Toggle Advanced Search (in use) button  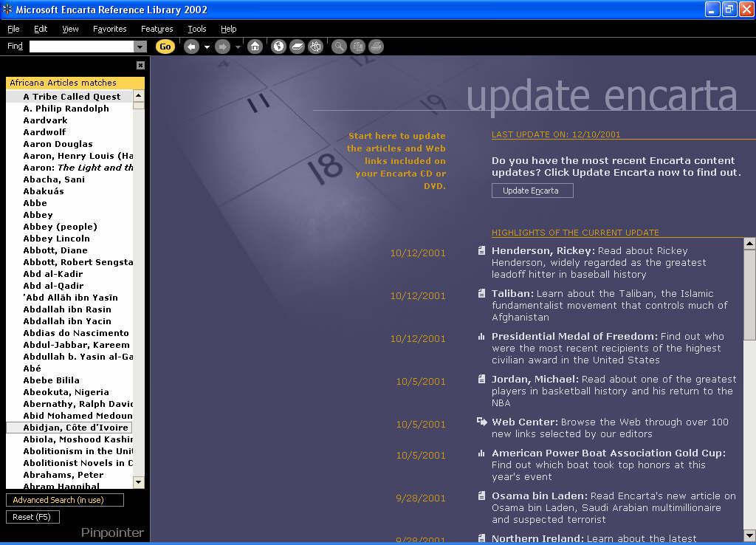(x=65, y=500)
